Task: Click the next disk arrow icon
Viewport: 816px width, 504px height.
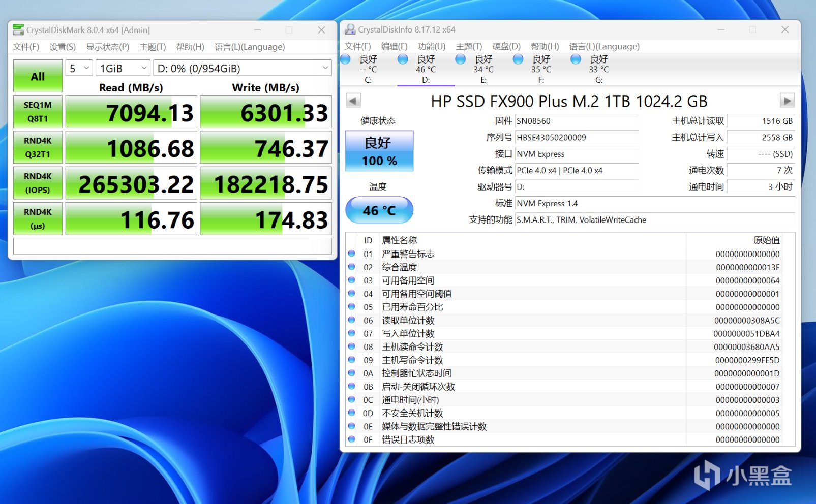Action: click(787, 101)
